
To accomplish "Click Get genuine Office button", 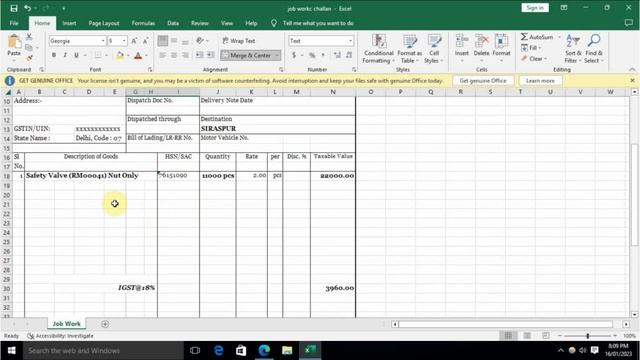I will coord(483,81).
